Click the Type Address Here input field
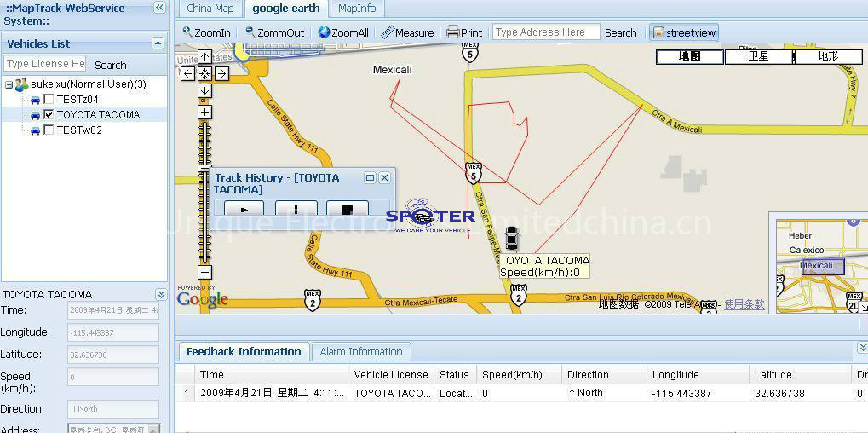The width and height of the screenshot is (868, 433). (545, 32)
